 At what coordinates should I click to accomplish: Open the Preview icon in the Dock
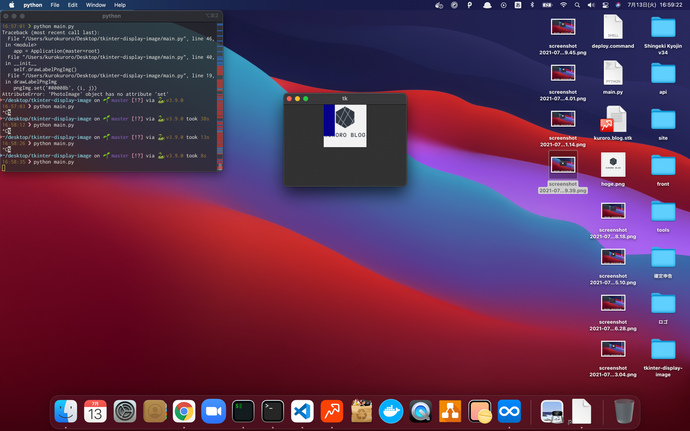[x=552, y=411]
